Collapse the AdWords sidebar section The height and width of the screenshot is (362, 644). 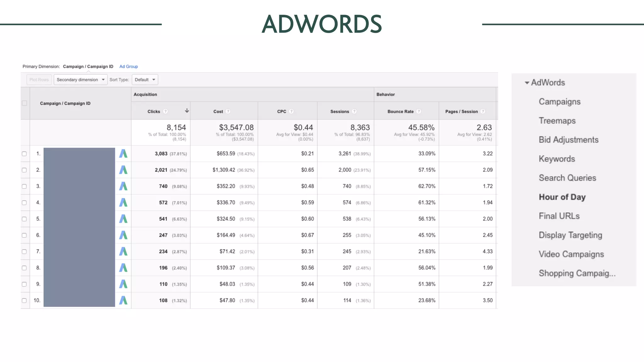point(527,83)
